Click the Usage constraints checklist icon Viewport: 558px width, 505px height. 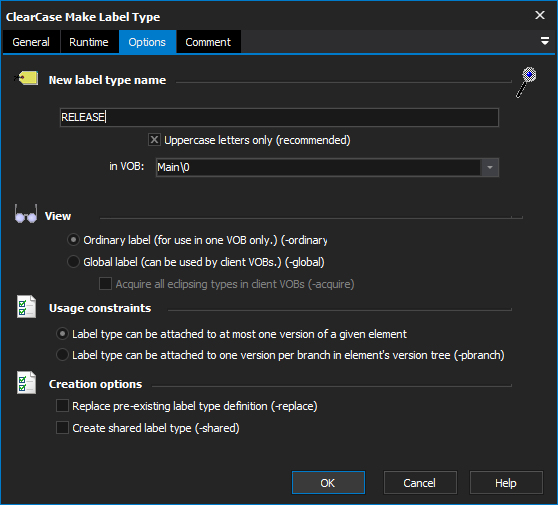pyautogui.click(x=26, y=306)
